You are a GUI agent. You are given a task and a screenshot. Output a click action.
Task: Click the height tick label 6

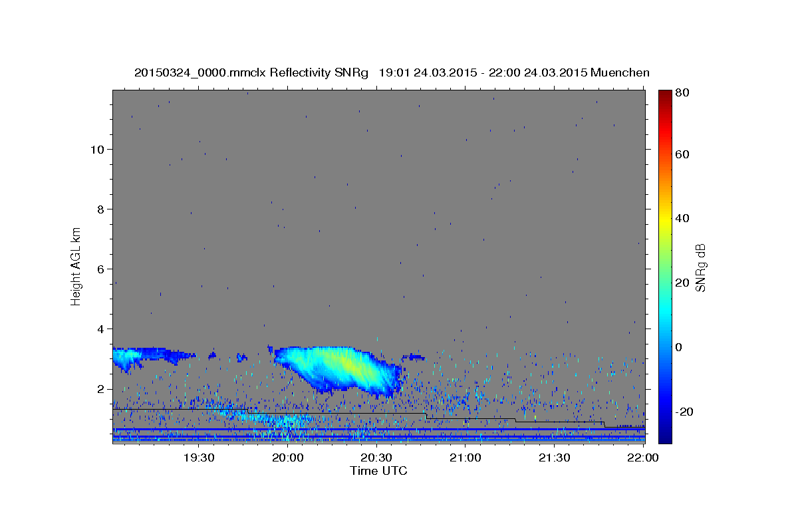pyautogui.click(x=100, y=269)
